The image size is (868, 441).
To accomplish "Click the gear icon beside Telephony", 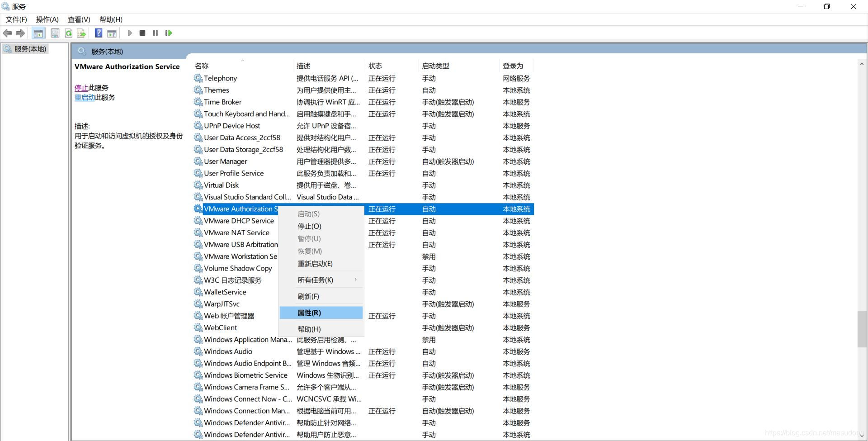I will pyautogui.click(x=198, y=78).
